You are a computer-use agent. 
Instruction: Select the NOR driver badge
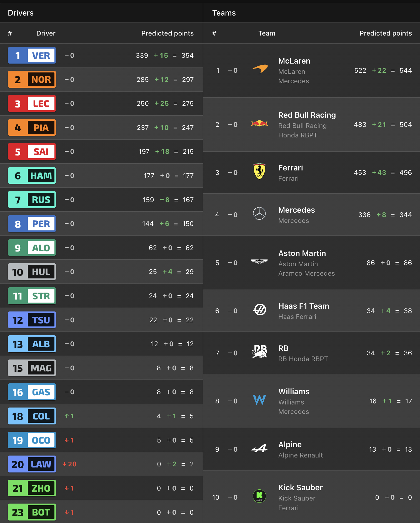(32, 80)
